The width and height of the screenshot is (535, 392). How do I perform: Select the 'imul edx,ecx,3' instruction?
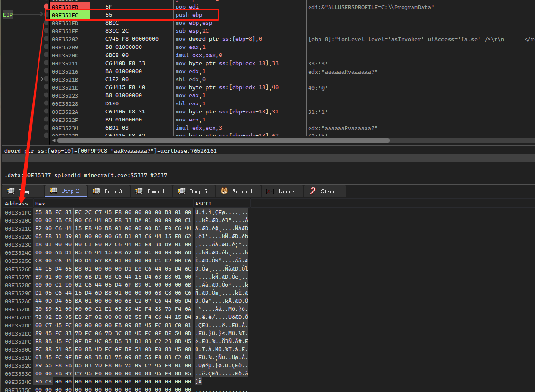point(199,128)
